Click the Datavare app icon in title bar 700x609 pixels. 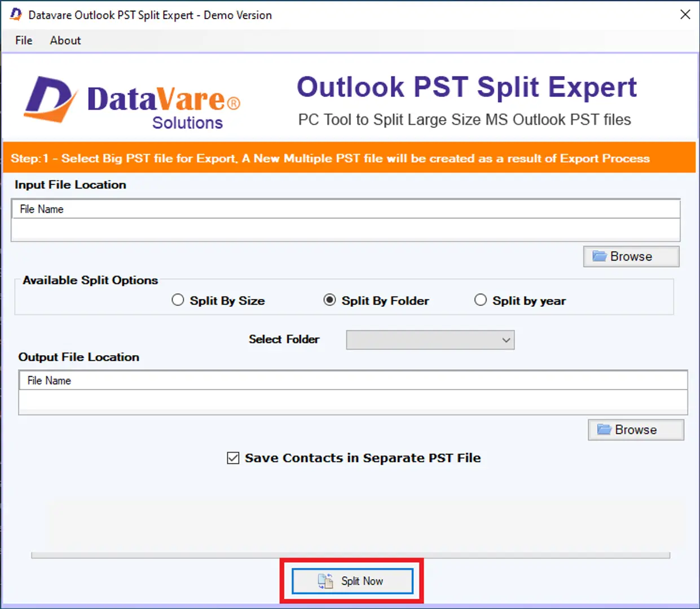coord(16,15)
